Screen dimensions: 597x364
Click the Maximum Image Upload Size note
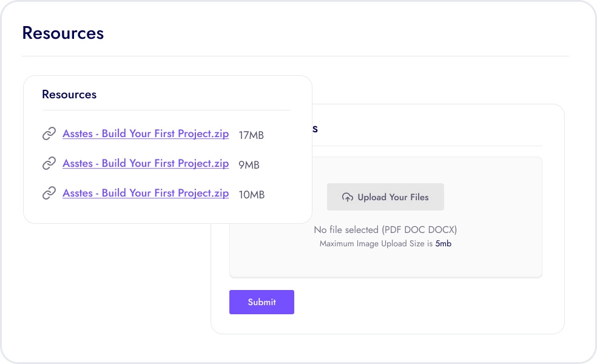point(376,244)
